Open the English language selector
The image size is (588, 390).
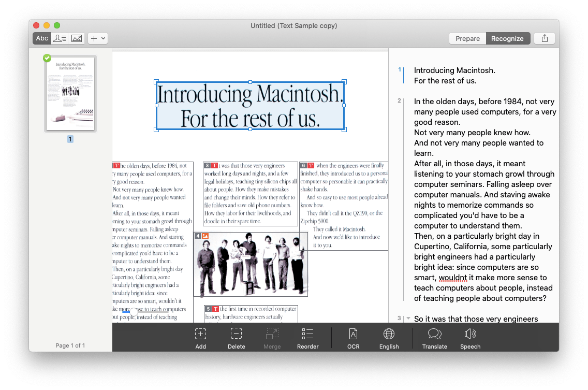point(389,334)
